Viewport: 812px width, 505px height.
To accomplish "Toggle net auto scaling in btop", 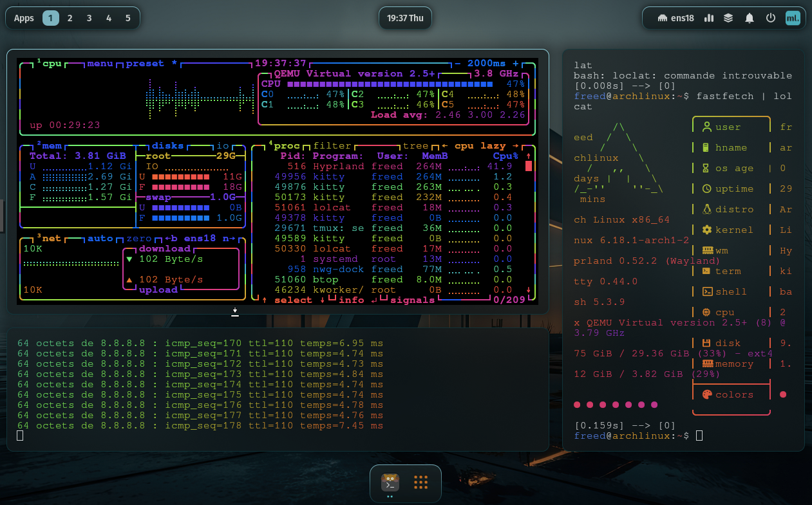I will (x=100, y=238).
